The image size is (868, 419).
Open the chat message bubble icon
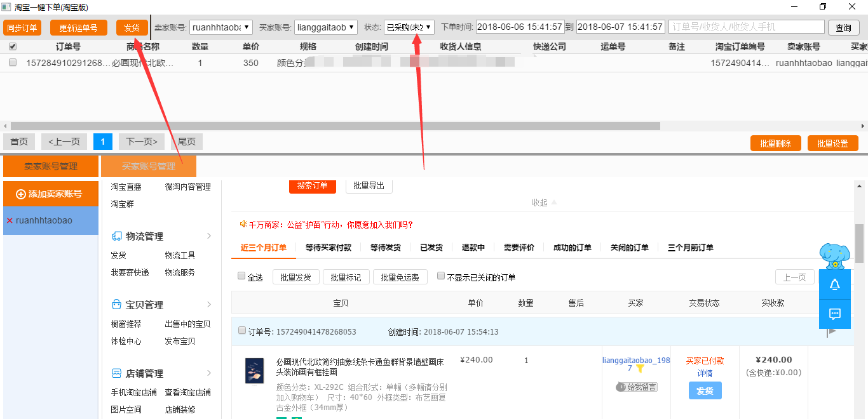(835, 314)
